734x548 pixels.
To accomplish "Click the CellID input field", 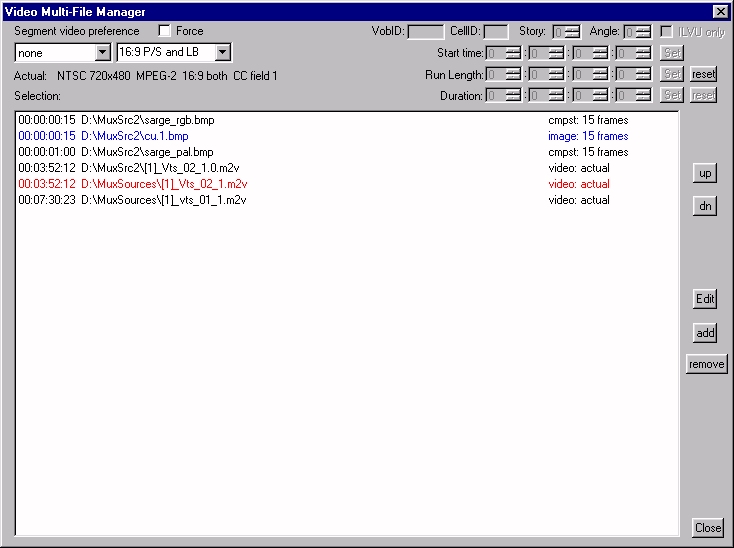I will (495, 32).
